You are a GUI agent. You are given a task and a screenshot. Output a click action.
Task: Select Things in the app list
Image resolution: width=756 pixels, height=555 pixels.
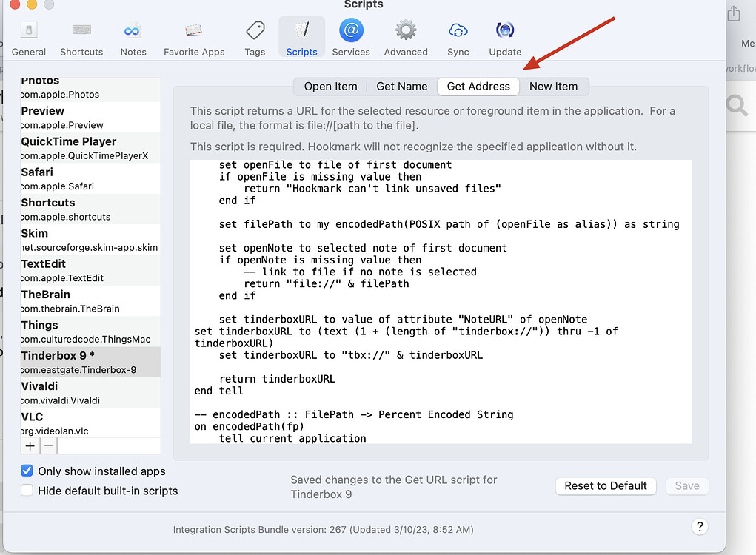(90, 332)
